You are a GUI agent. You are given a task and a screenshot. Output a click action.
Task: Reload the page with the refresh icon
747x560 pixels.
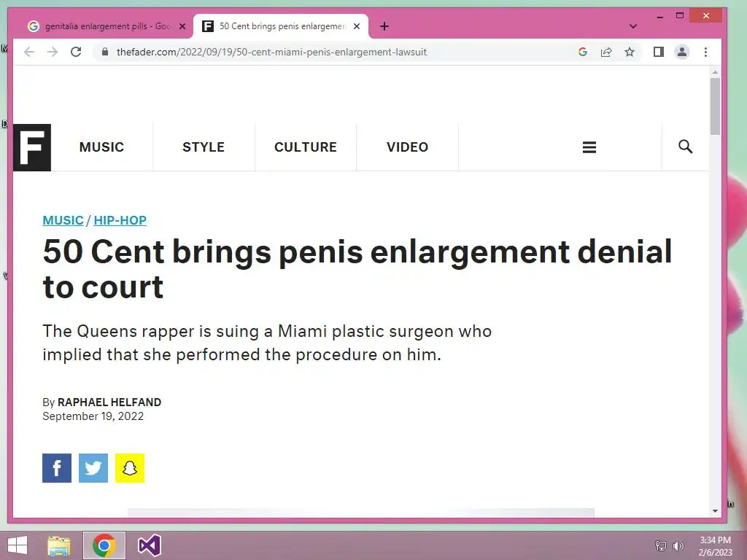point(76,52)
